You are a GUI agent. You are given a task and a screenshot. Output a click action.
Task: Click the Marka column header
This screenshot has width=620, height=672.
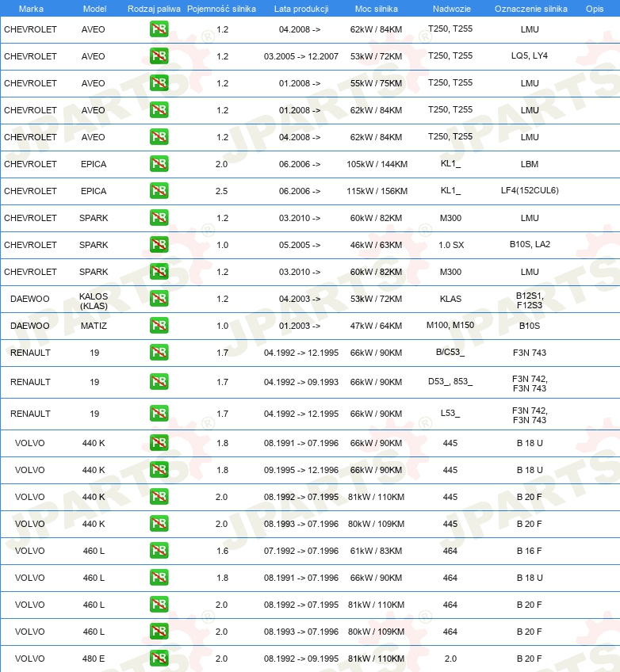click(x=31, y=9)
